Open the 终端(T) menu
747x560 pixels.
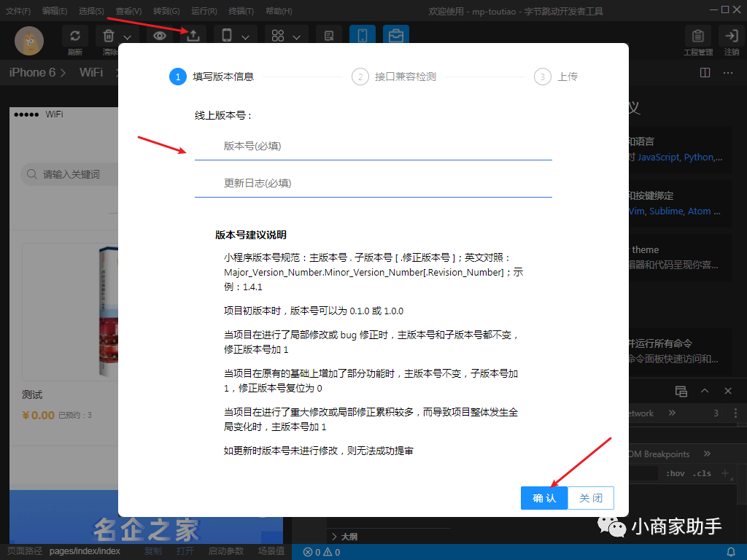[241, 11]
